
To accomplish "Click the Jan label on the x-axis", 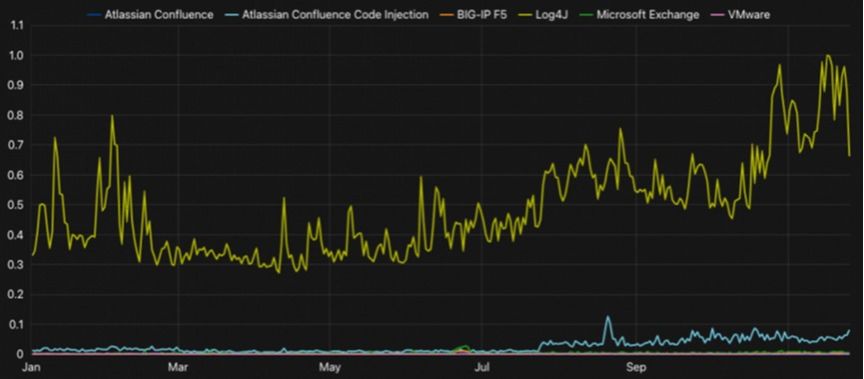I will point(29,367).
